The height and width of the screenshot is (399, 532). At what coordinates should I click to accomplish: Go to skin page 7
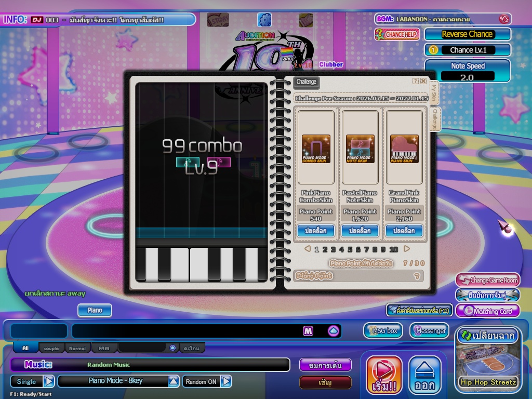(x=366, y=250)
